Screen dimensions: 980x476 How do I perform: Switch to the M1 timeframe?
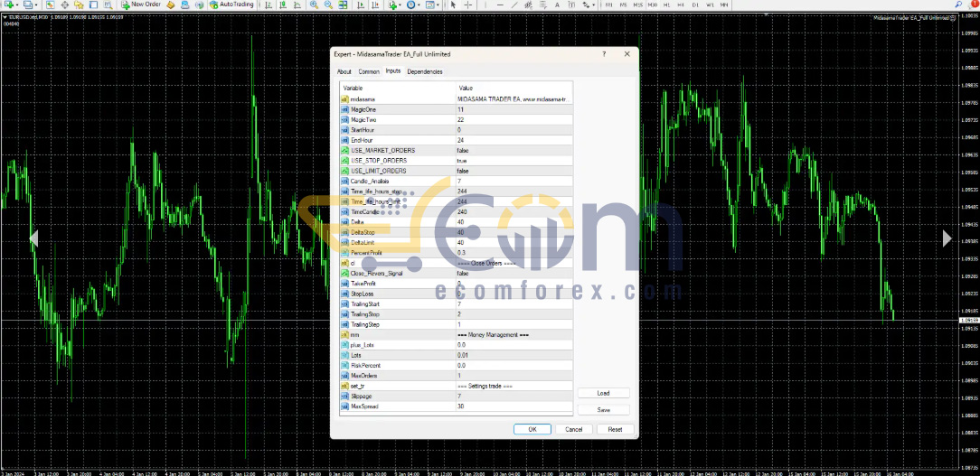[x=608, y=5]
